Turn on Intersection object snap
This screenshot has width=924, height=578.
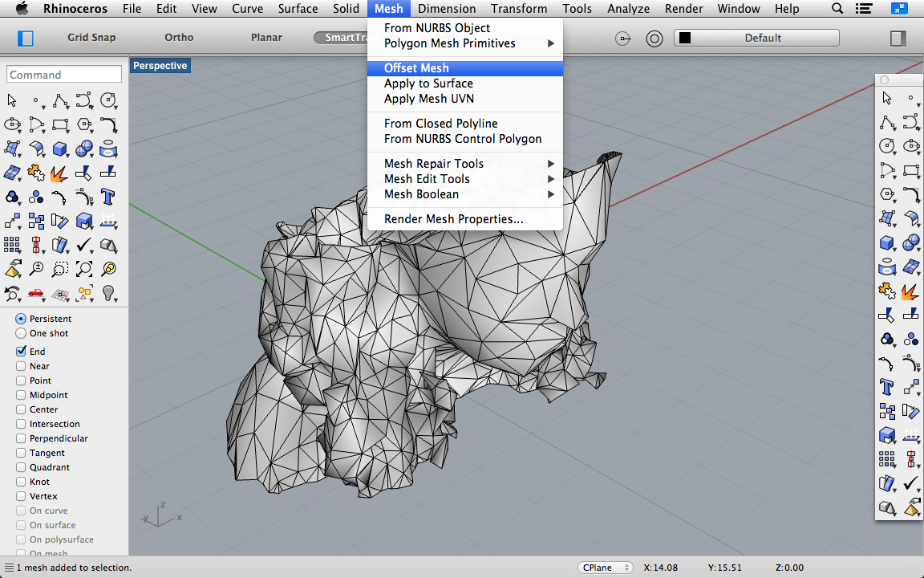[x=21, y=424]
